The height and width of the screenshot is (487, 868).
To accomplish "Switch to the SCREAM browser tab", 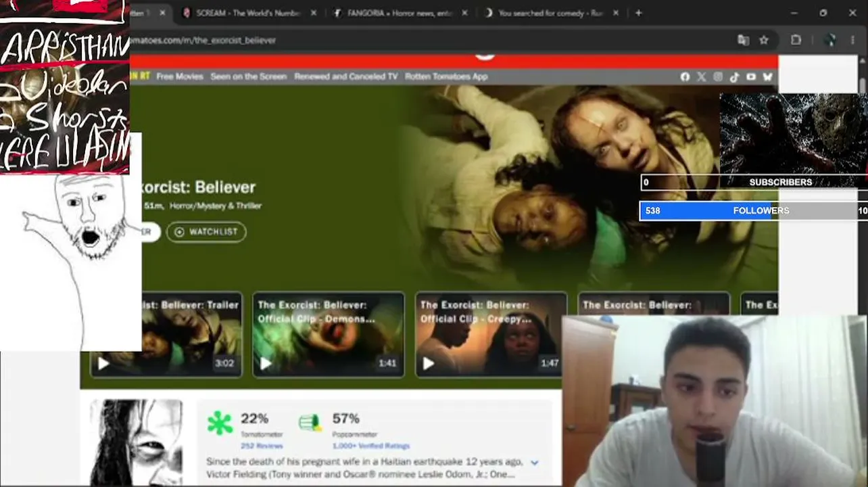I will click(x=247, y=13).
